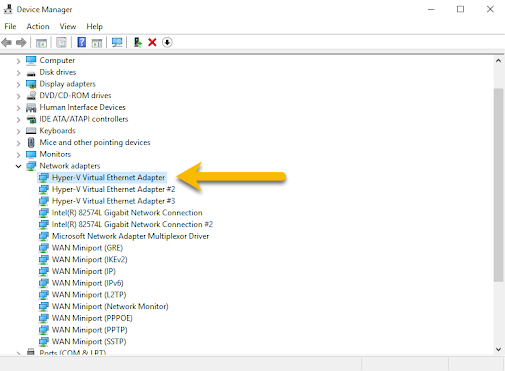Click the Back arrow toolbar icon
The width and height of the screenshot is (505, 371).
(7, 42)
